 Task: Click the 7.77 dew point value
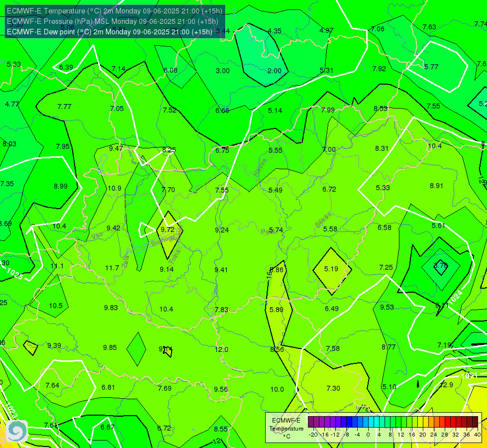[64, 107]
